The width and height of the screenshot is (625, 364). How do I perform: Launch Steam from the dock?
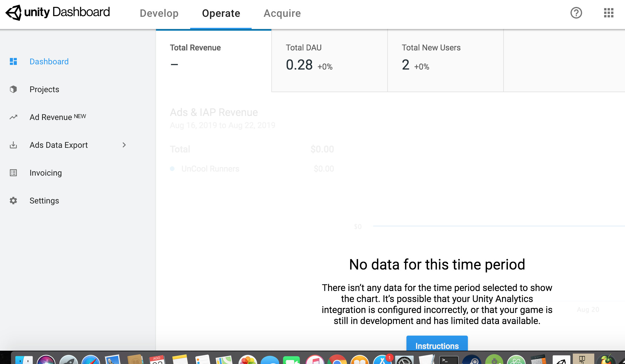pyautogui.click(x=472, y=361)
